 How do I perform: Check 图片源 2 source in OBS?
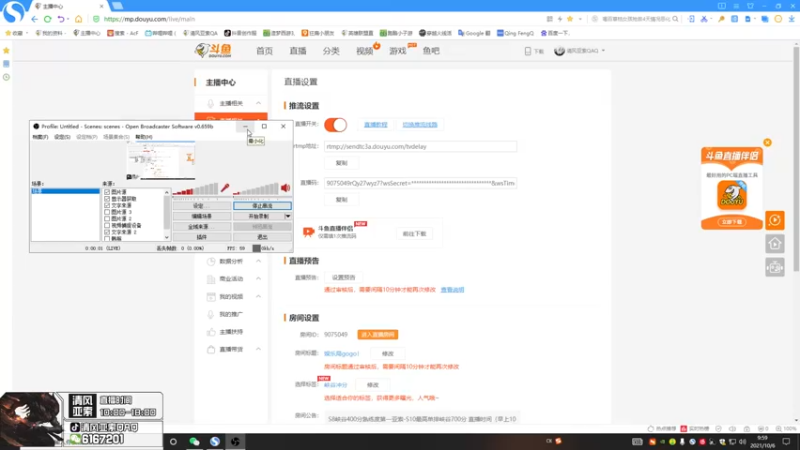tap(107, 218)
